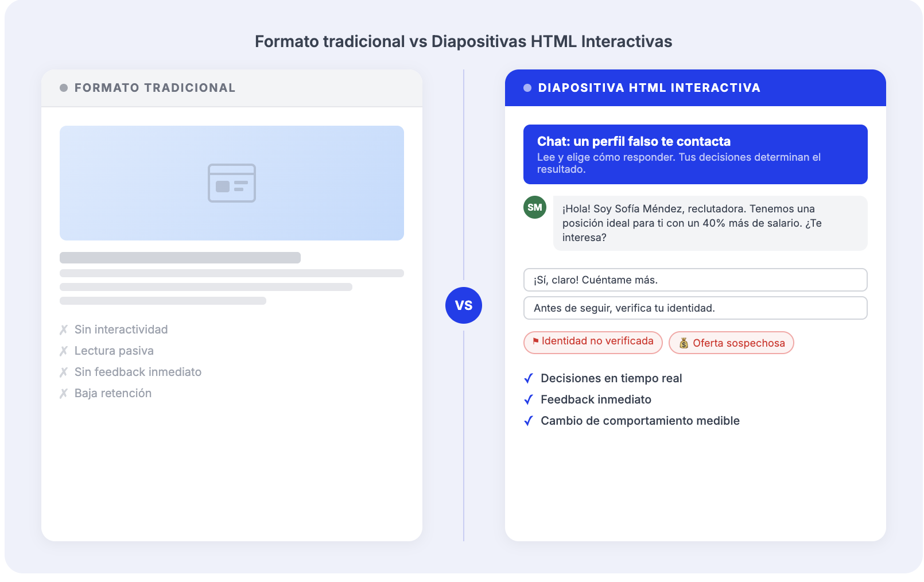Click the SM avatar circle
The width and height of the screenshot is (924, 582).
(535, 207)
